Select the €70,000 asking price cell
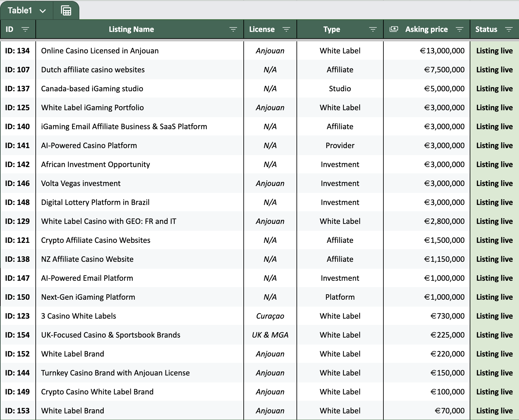 (427, 411)
